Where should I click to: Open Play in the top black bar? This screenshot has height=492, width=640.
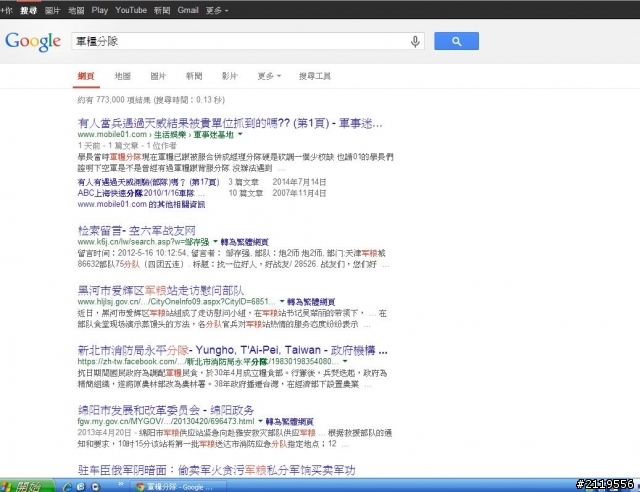100,10
